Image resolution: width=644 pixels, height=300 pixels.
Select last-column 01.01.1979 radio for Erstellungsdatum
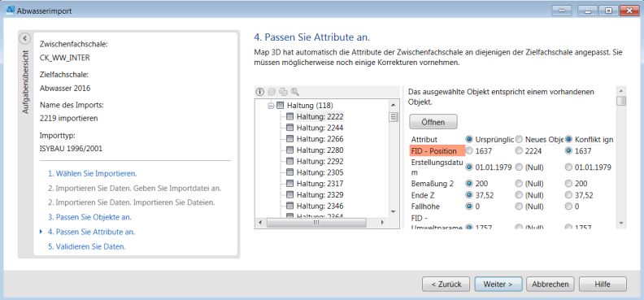pyautogui.click(x=569, y=167)
